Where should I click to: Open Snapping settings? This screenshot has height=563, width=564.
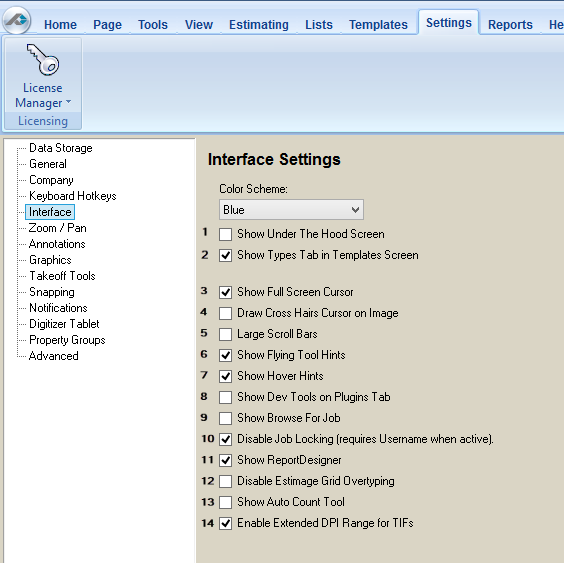52,292
